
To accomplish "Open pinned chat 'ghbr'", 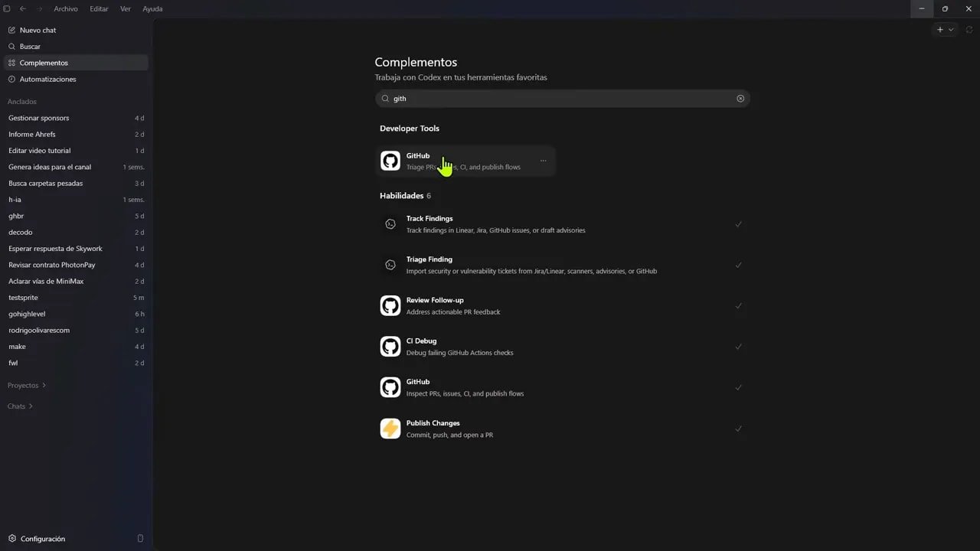I will tap(76, 216).
